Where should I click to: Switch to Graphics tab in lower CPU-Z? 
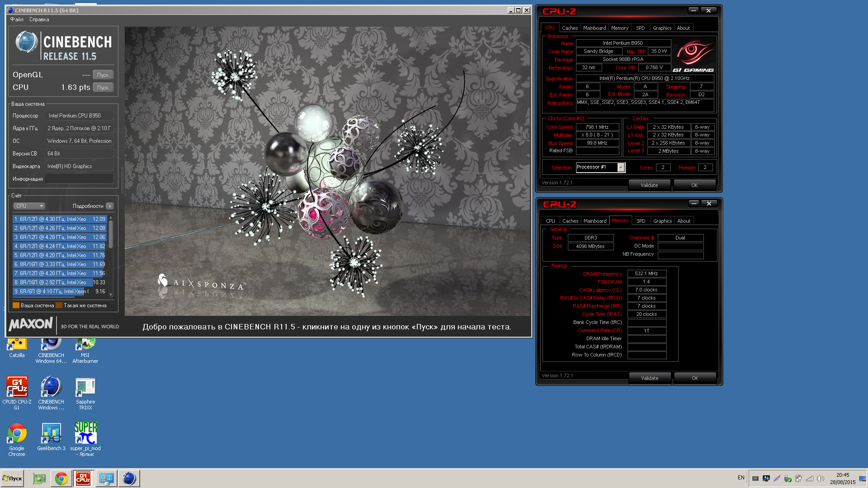(x=662, y=221)
